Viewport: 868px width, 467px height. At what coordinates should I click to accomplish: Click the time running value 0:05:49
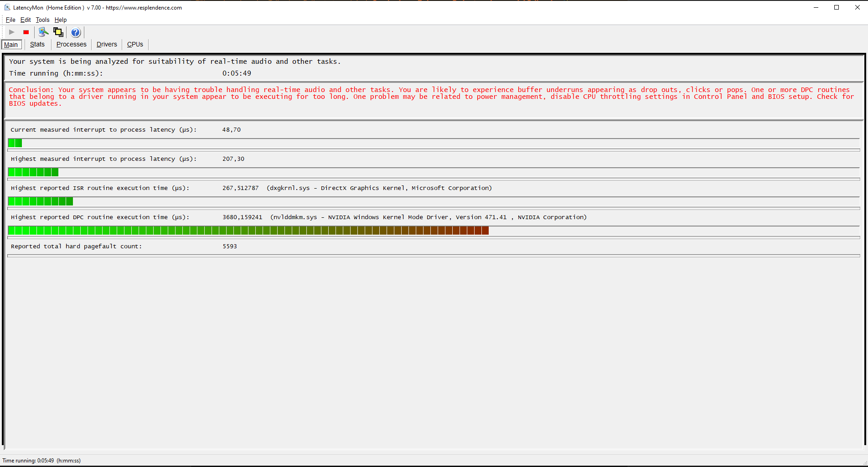pos(237,73)
